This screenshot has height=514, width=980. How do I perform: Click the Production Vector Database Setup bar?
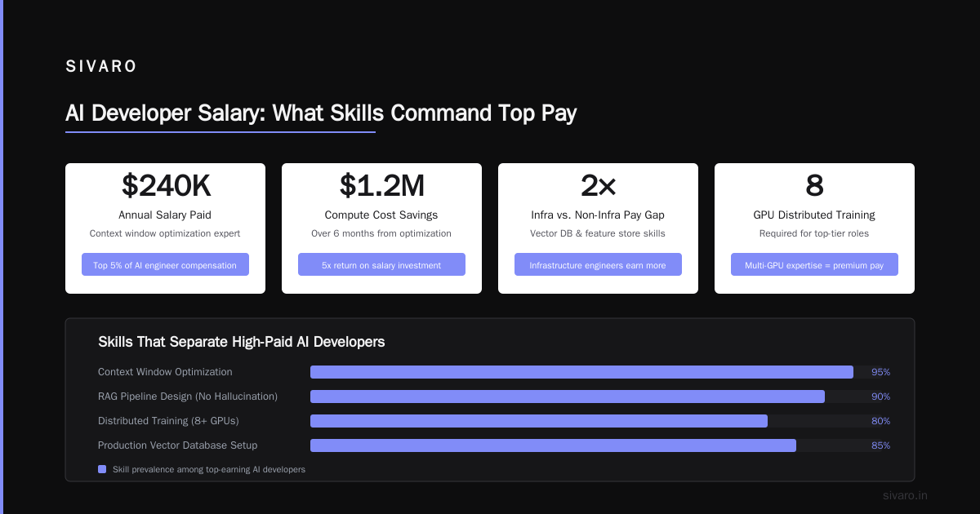tap(553, 445)
